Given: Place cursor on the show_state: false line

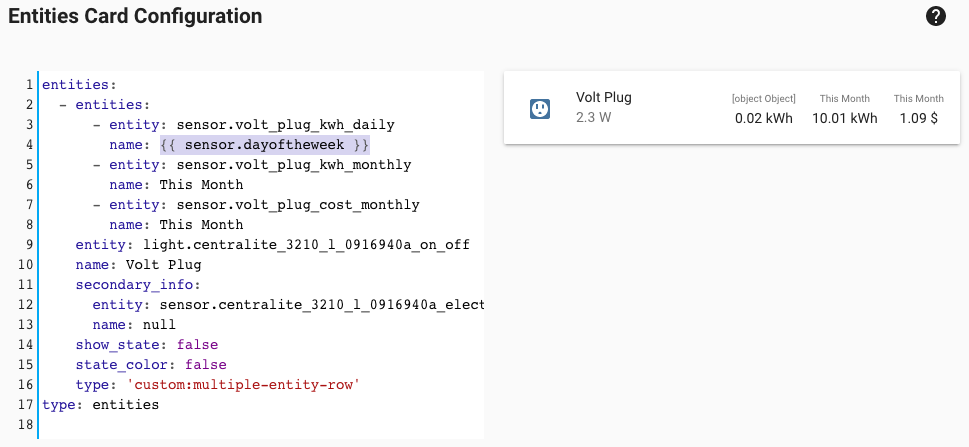Looking at the screenshot, I should (x=146, y=345).
